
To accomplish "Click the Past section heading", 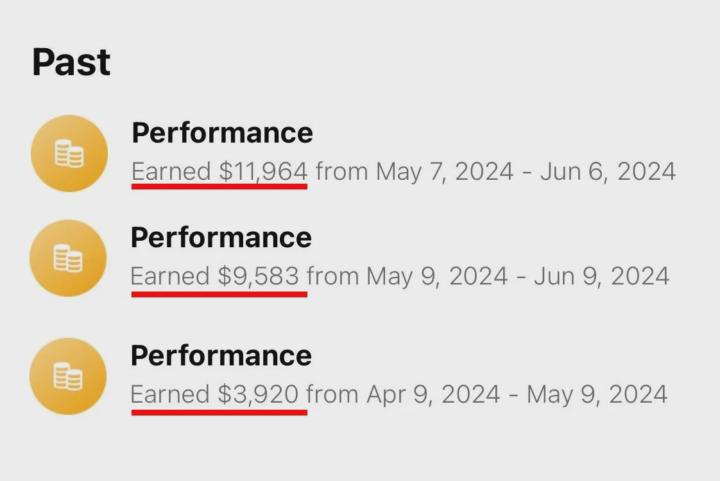I will (71, 62).
